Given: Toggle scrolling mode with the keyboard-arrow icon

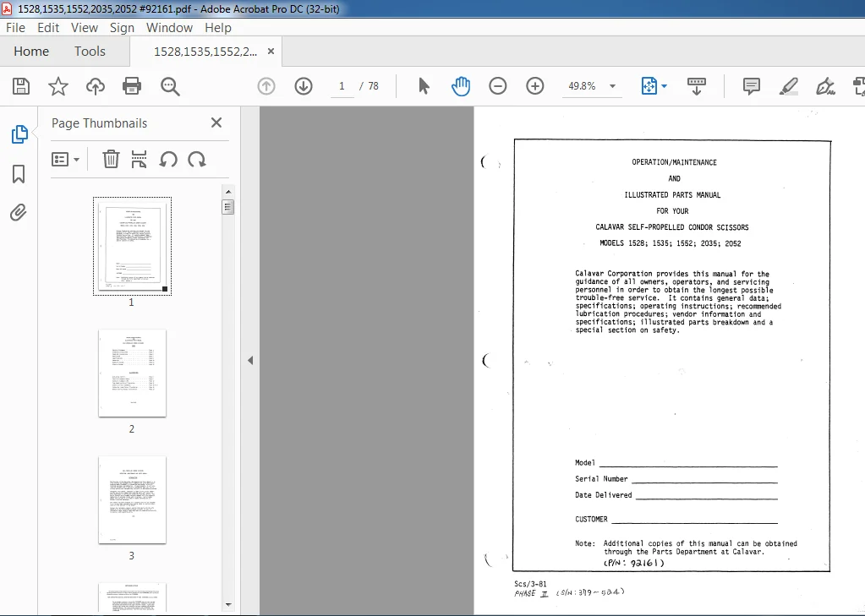Looking at the screenshot, I should [x=696, y=86].
